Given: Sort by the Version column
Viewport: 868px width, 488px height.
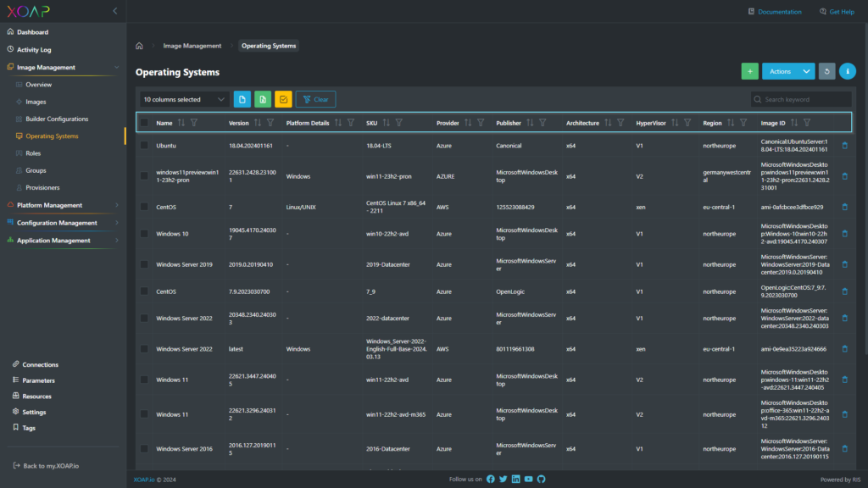Looking at the screenshot, I should [258, 123].
